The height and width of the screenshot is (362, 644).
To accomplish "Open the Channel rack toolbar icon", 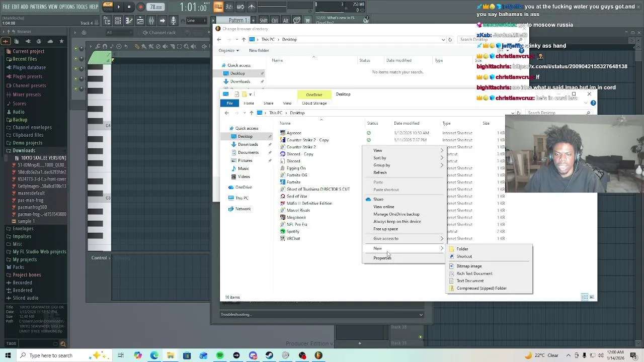I will tap(118, 21).
